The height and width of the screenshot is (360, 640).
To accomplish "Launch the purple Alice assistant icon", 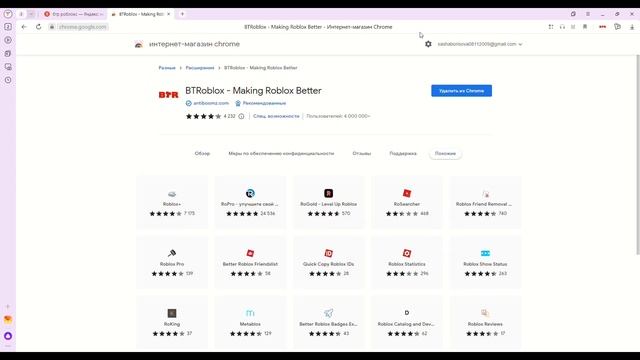I will click(8, 336).
